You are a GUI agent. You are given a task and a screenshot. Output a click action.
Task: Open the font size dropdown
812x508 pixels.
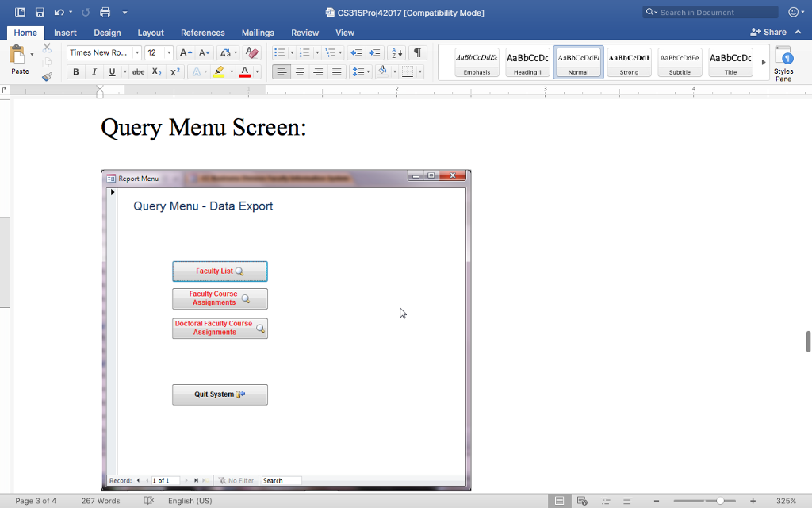tap(169, 53)
